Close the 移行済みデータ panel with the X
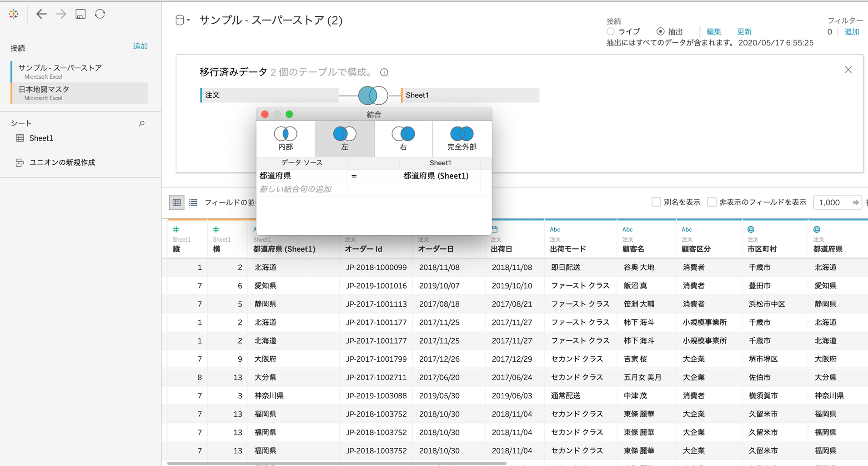This screenshot has height=466, width=868. coord(848,70)
